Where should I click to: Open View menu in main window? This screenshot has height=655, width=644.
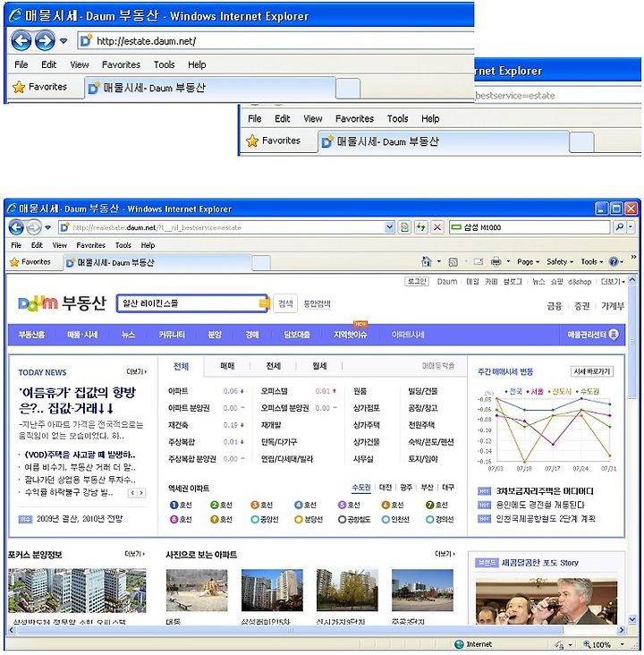60,245
